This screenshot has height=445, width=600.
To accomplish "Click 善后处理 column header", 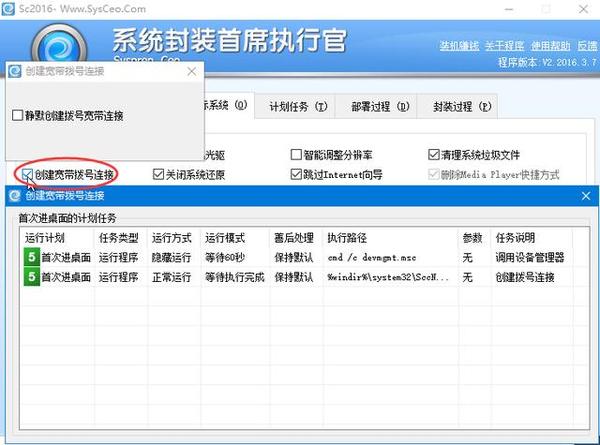I will click(x=294, y=238).
